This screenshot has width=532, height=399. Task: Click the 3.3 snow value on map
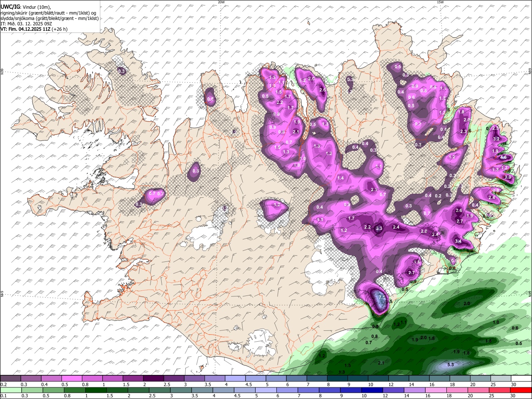[379, 229]
